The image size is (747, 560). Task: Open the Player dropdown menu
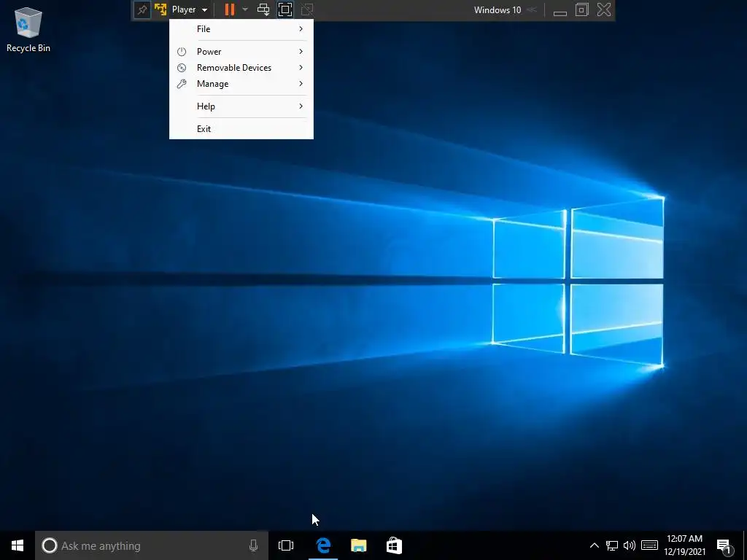pos(190,9)
